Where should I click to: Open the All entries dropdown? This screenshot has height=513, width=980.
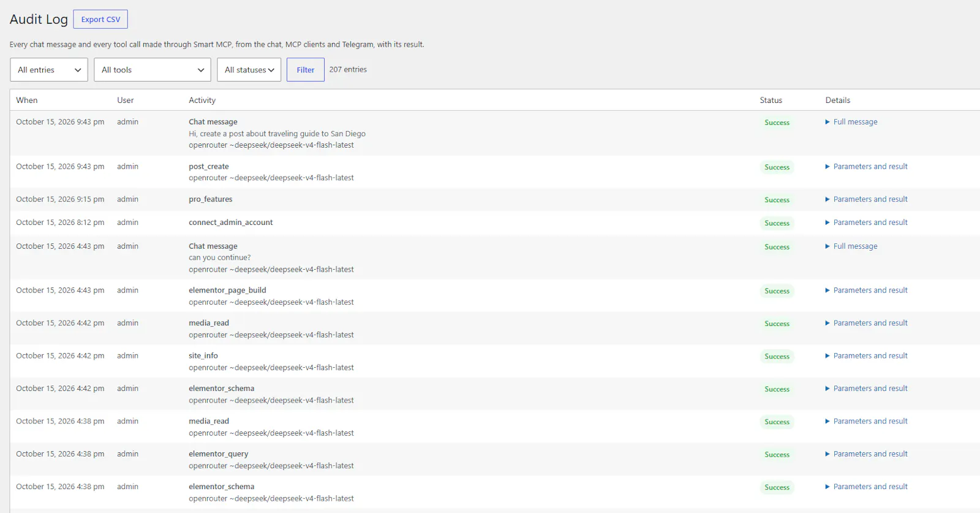49,70
